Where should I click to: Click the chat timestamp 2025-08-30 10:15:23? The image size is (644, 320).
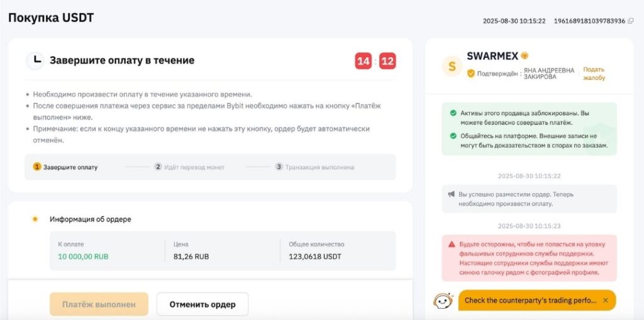click(529, 226)
